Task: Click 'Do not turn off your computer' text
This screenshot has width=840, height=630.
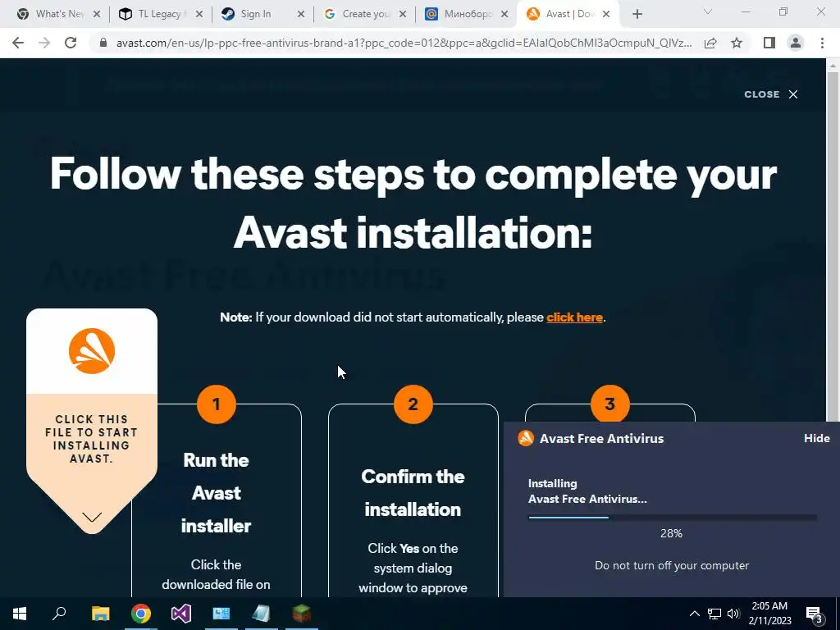Action: coord(672,566)
